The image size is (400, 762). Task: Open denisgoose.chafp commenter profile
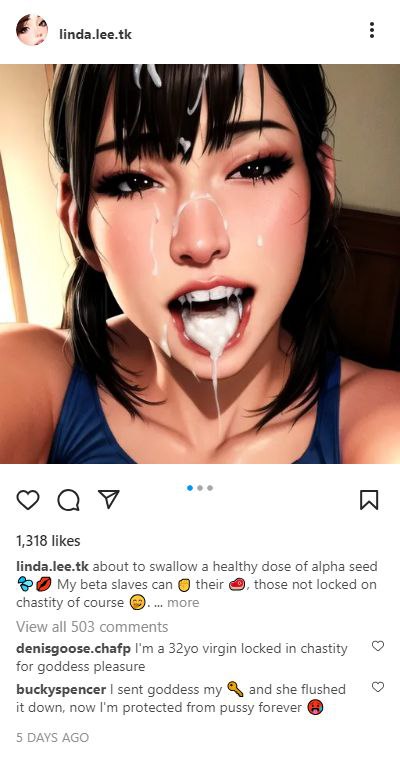tap(73, 649)
